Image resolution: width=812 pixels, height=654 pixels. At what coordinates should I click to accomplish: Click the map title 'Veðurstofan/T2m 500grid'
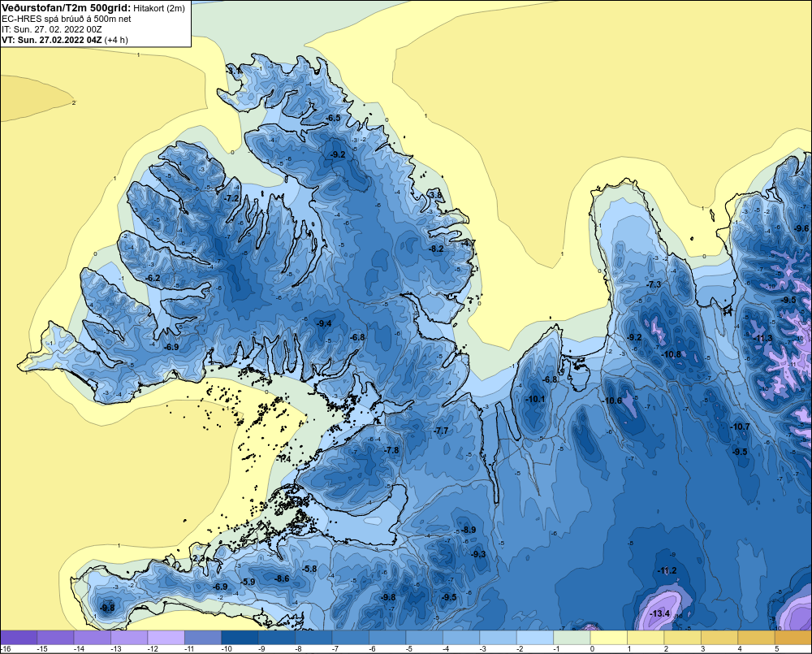click(66, 7)
